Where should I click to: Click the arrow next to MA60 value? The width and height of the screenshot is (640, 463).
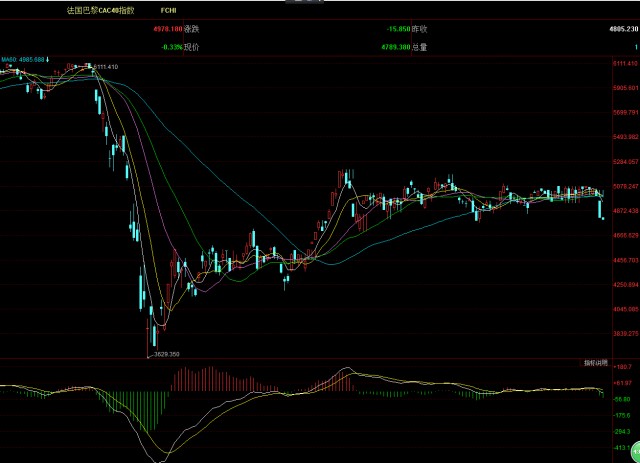pyautogui.click(x=47, y=60)
